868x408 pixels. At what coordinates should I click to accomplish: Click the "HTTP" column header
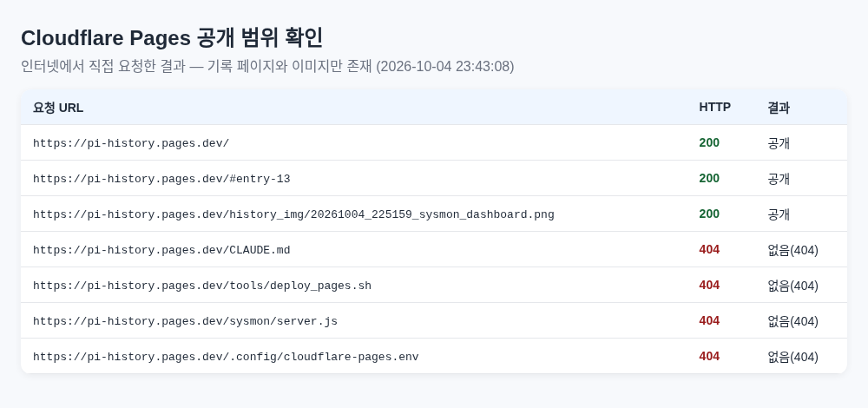pyautogui.click(x=714, y=108)
